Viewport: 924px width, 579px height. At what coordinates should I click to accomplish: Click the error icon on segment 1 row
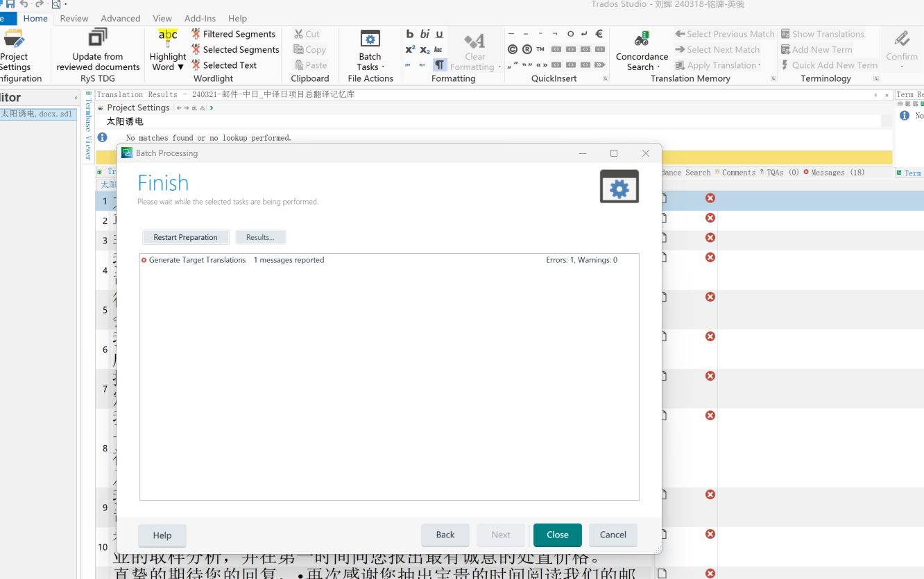[710, 198]
